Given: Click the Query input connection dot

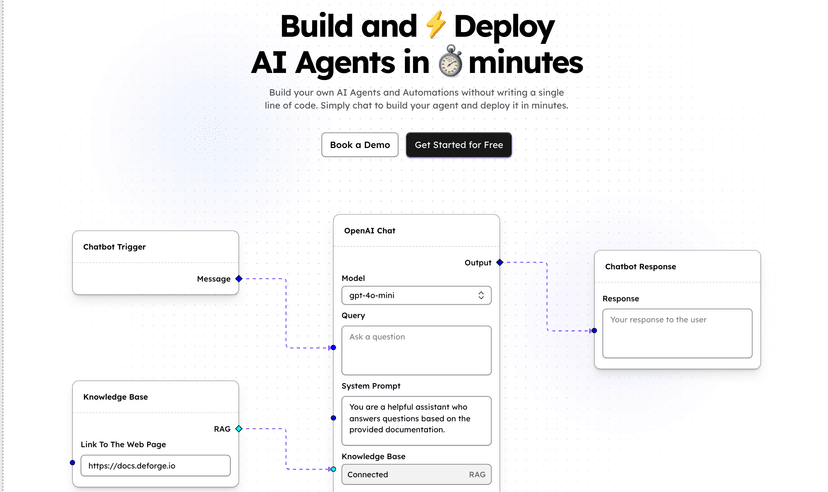Looking at the screenshot, I should [x=333, y=348].
